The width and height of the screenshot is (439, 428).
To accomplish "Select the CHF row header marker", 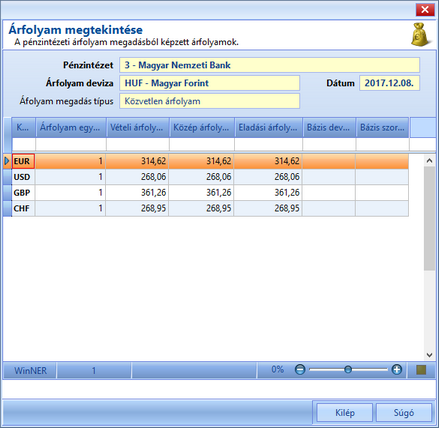I will [7, 208].
